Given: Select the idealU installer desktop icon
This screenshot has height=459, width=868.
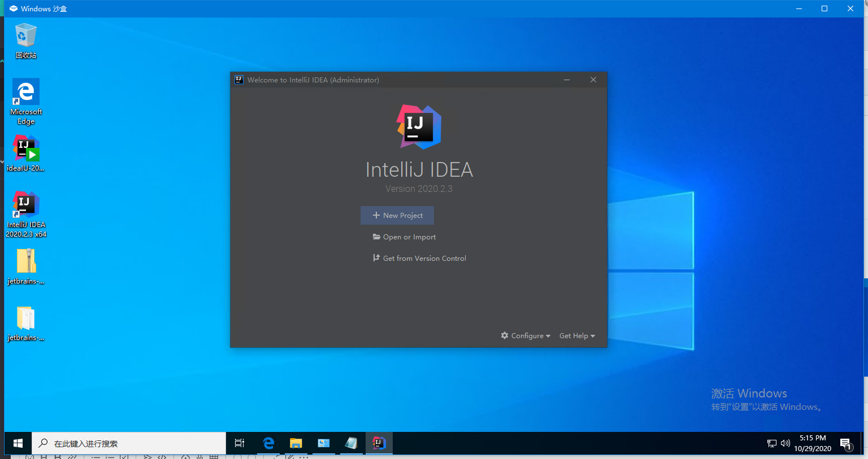Looking at the screenshot, I should [26, 153].
